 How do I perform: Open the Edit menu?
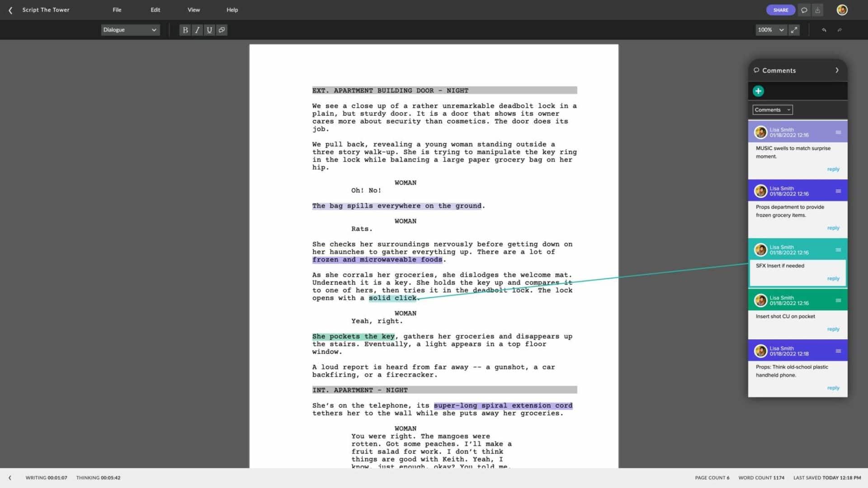[155, 9]
